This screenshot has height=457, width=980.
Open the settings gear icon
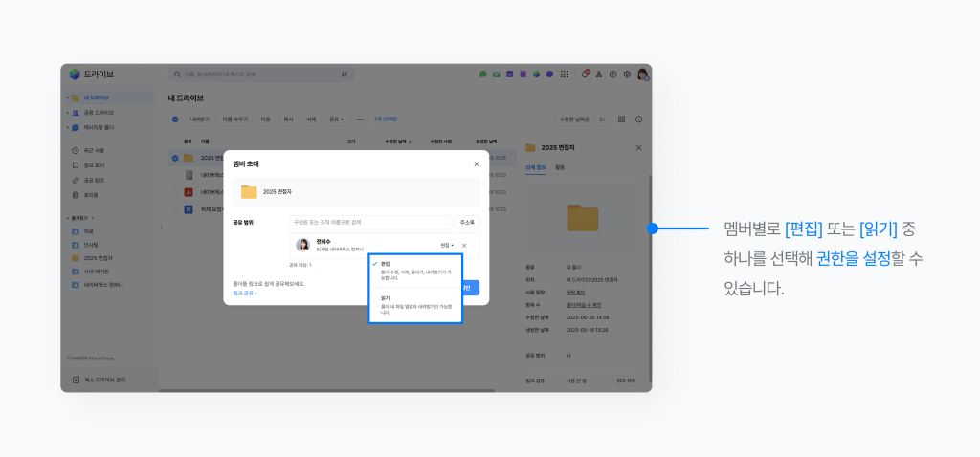pyautogui.click(x=627, y=75)
